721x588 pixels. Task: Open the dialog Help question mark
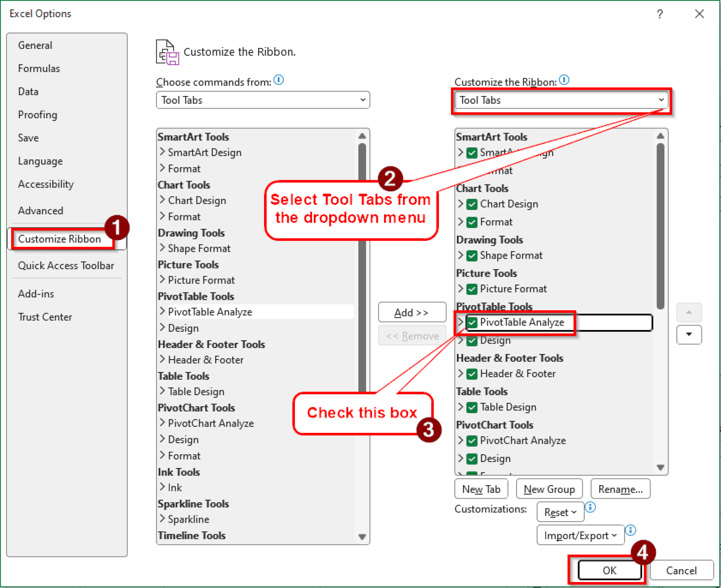660,14
